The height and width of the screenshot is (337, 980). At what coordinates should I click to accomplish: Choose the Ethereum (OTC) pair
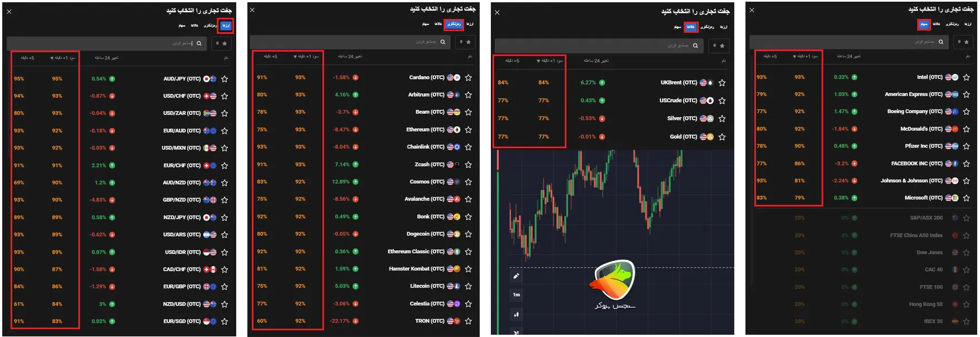point(425,129)
